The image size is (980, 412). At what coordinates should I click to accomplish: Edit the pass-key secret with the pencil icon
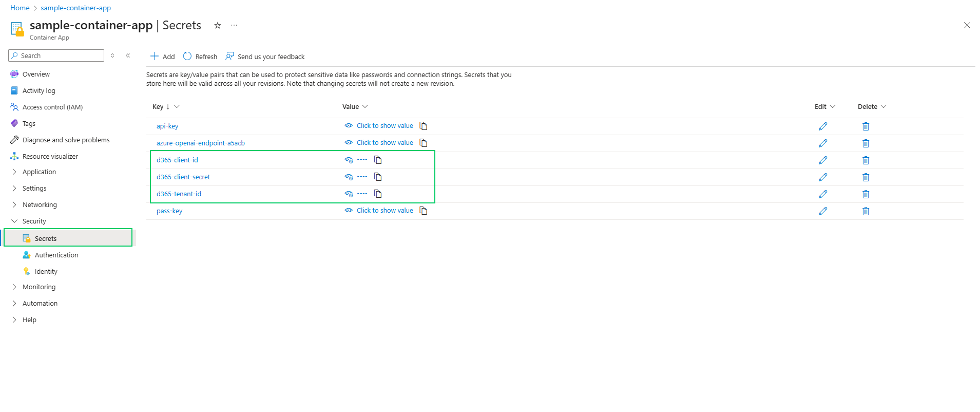point(823,211)
